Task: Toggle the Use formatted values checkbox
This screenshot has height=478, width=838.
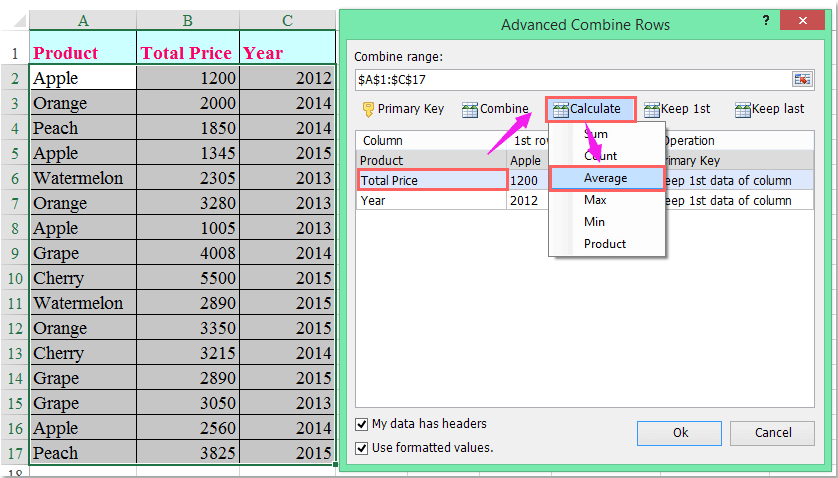Action: tap(362, 448)
